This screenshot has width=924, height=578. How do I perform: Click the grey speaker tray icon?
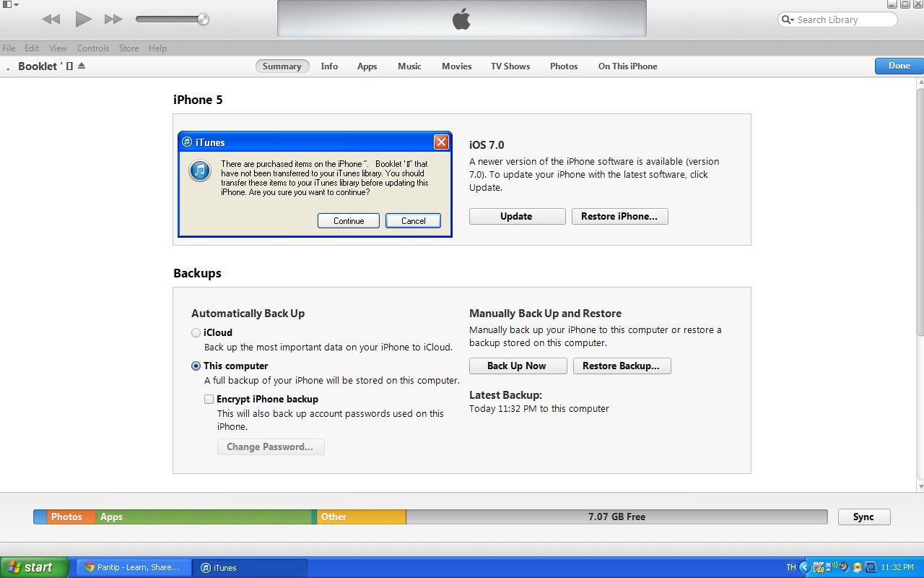coord(843,567)
